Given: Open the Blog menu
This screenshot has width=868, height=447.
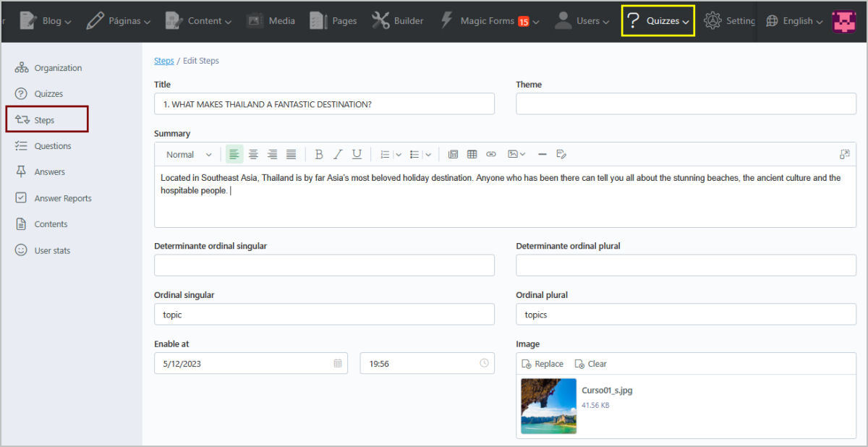Looking at the screenshot, I should pos(45,21).
